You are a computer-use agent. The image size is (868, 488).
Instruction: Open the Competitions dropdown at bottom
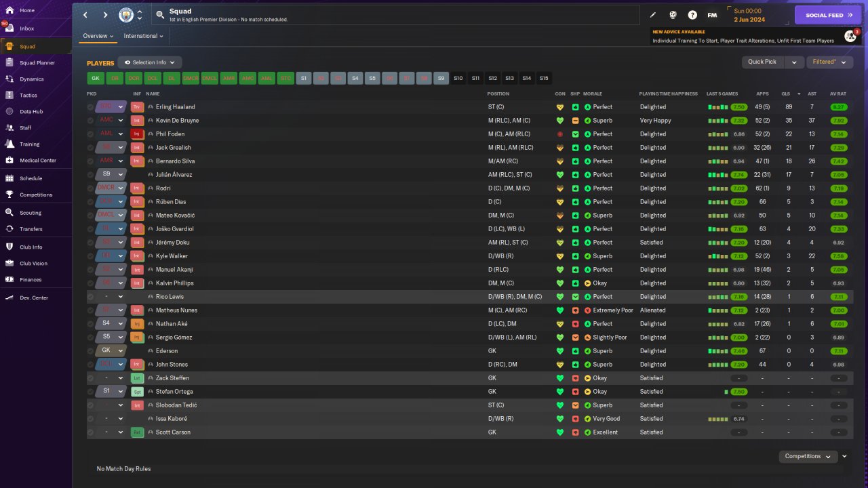tap(808, 456)
